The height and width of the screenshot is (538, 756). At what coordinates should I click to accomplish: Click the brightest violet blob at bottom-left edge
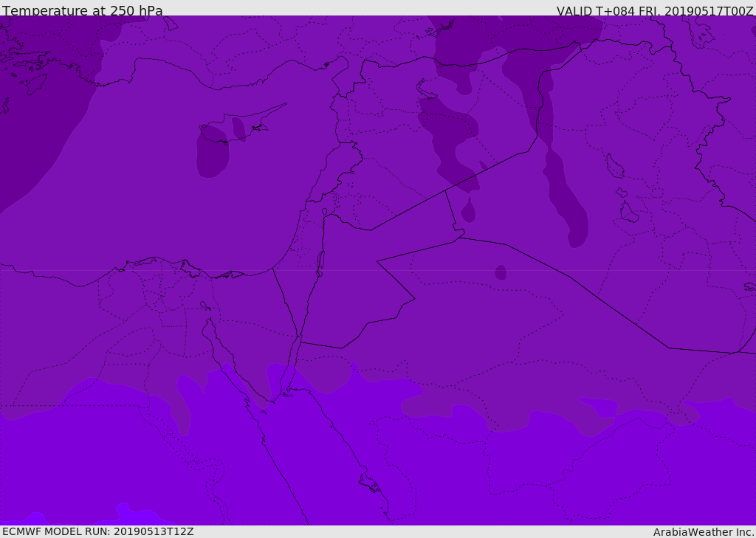(x=33, y=518)
